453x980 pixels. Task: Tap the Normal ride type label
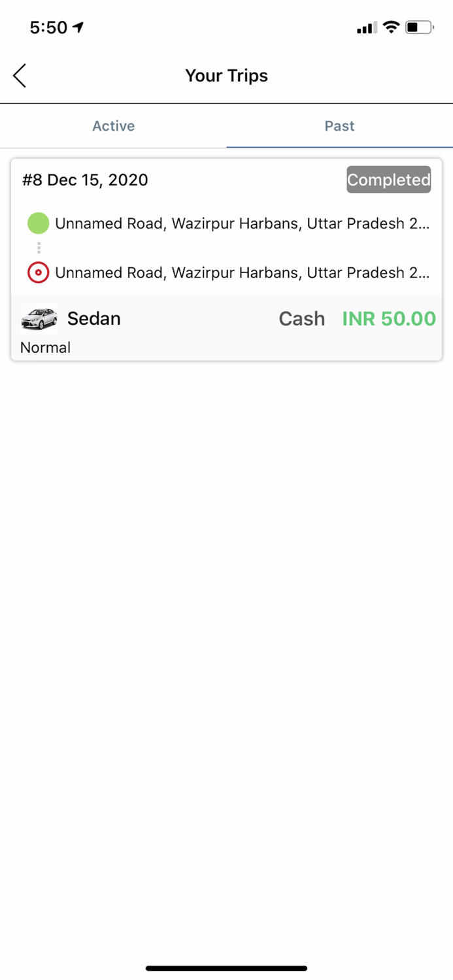tap(45, 348)
